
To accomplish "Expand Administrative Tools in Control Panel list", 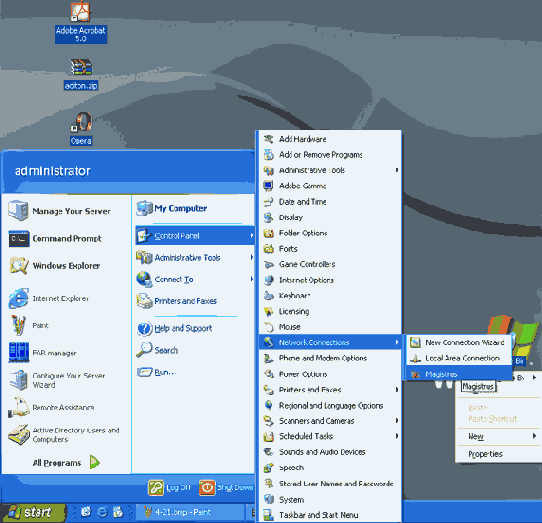I will 397,170.
